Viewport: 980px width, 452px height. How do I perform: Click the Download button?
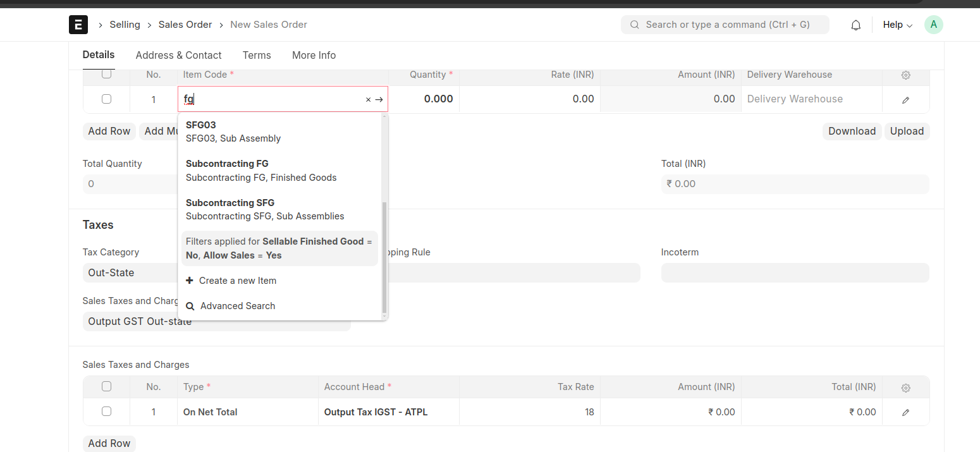[852, 131]
